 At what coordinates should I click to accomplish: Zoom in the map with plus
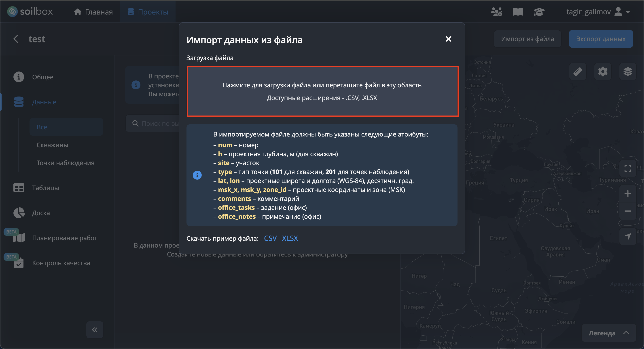[627, 194]
